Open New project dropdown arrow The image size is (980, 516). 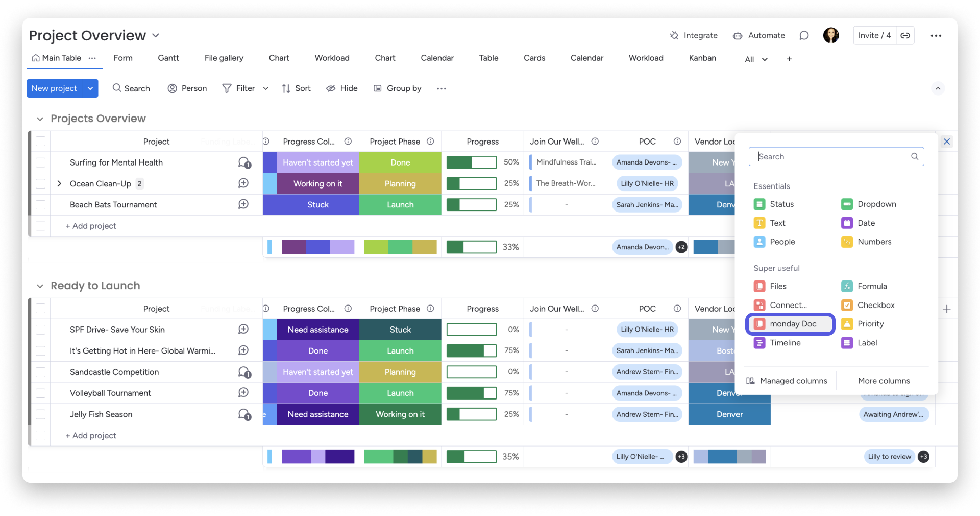(x=90, y=88)
